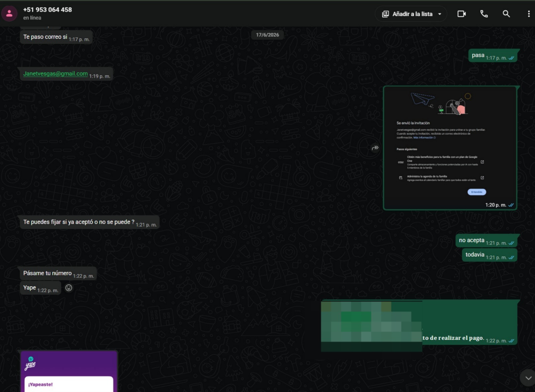Click the 17/6/2026 date label
This screenshot has width=535, height=392.
(267, 35)
